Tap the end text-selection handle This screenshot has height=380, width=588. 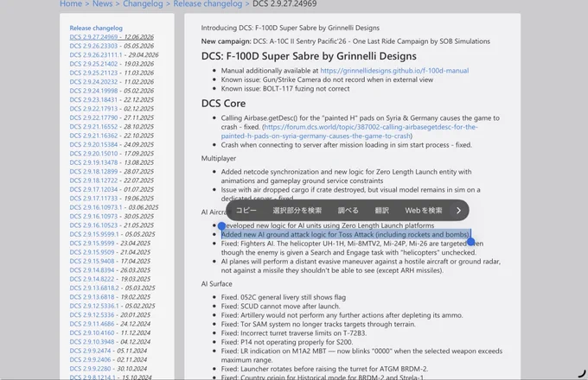tap(471, 242)
